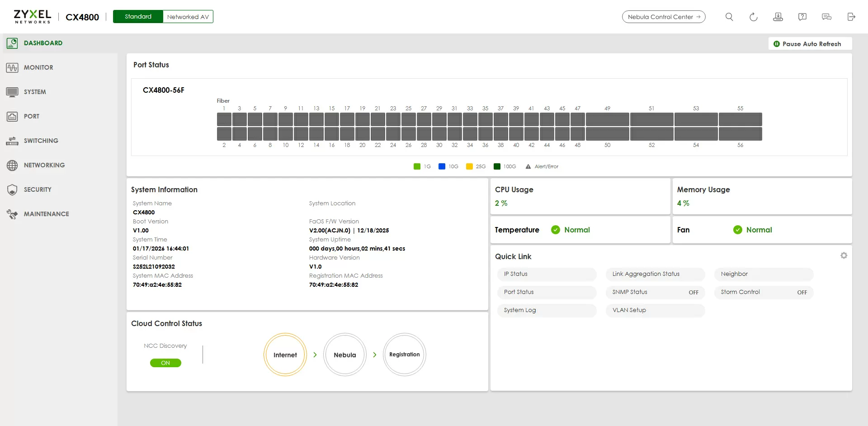Viewport: 868px width, 426px height.
Task: Expand the Maintenance sidebar menu
Action: pos(46,214)
